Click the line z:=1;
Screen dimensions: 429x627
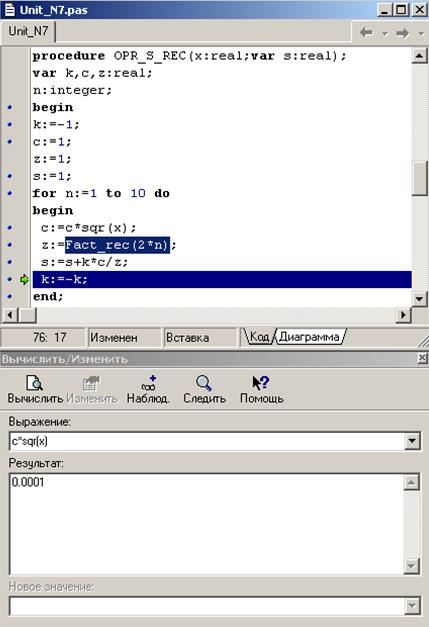pyautogui.click(x=52, y=159)
